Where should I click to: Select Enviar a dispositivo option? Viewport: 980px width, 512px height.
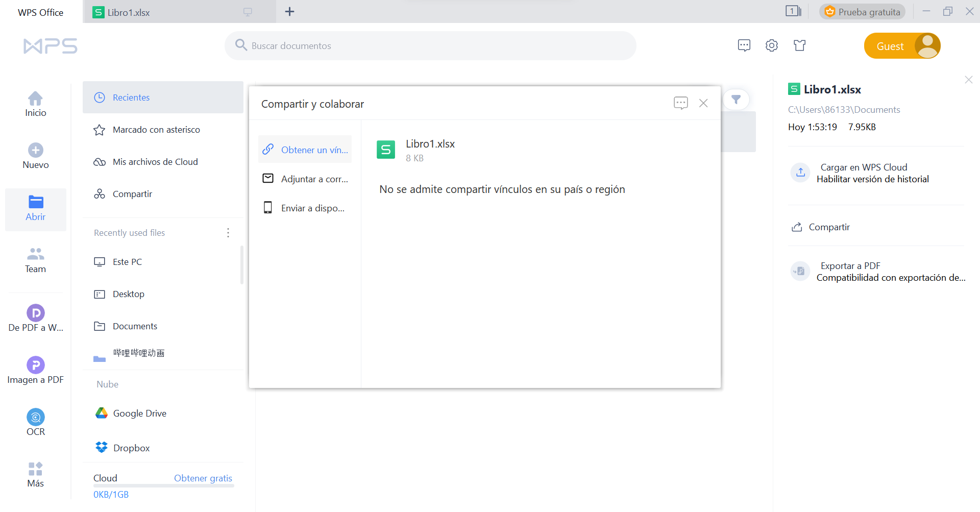tap(305, 208)
